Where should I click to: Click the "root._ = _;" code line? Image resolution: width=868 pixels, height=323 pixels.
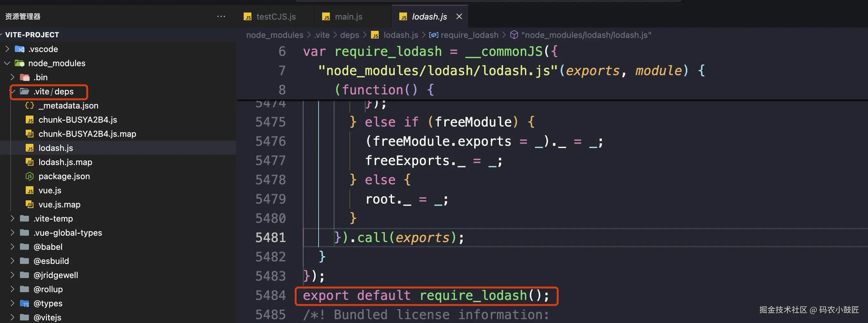pyautogui.click(x=407, y=199)
